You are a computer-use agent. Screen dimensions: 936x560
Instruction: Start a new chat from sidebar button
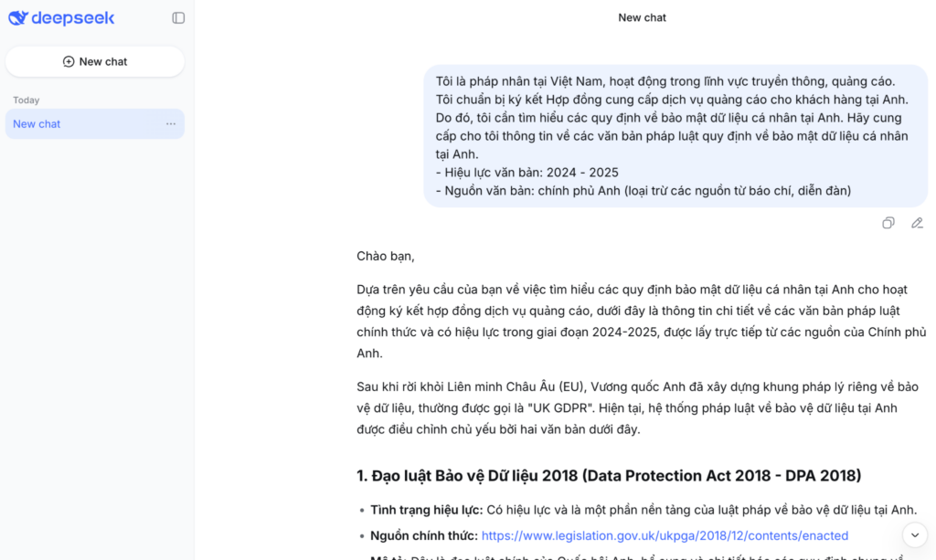click(x=95, y=61)
